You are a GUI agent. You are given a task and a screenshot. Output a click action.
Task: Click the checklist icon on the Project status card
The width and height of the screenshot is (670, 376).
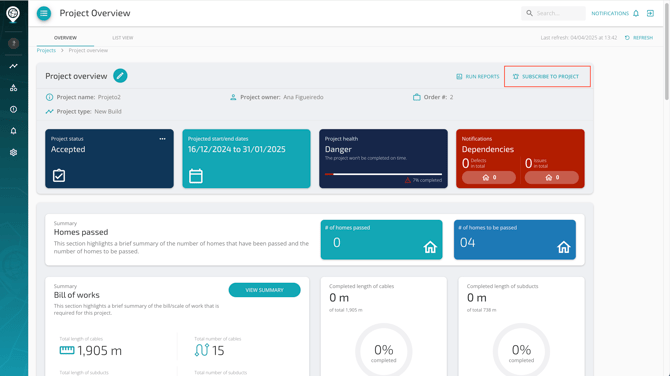(59, 176)
